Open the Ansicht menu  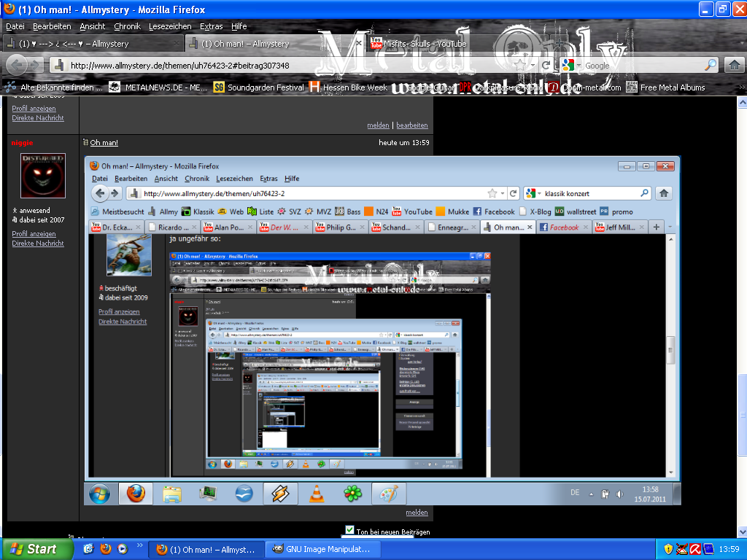(x=93, y=26)
